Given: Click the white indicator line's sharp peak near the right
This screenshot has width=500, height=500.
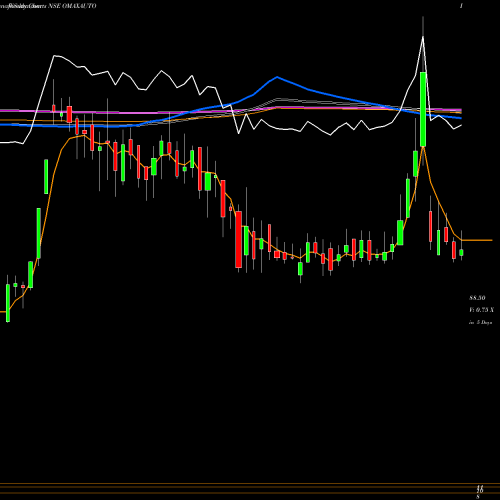Looking at the screenshot, I should (423, 38).
